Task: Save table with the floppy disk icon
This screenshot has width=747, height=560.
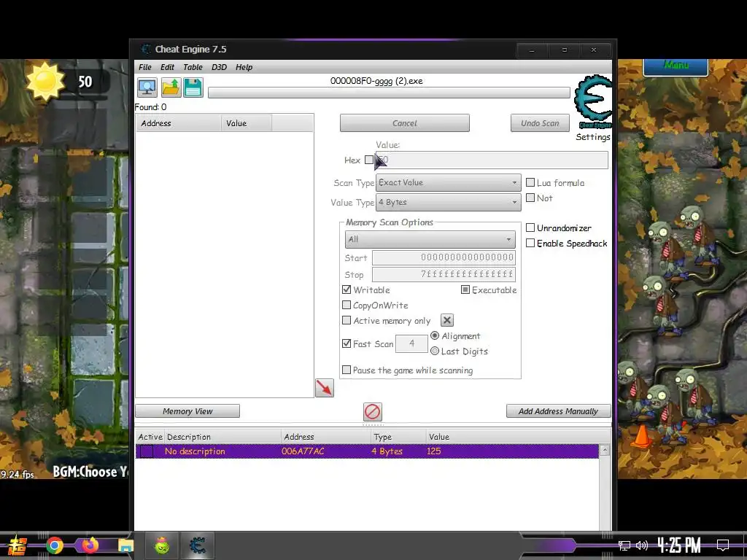Action: click(193, 87)
